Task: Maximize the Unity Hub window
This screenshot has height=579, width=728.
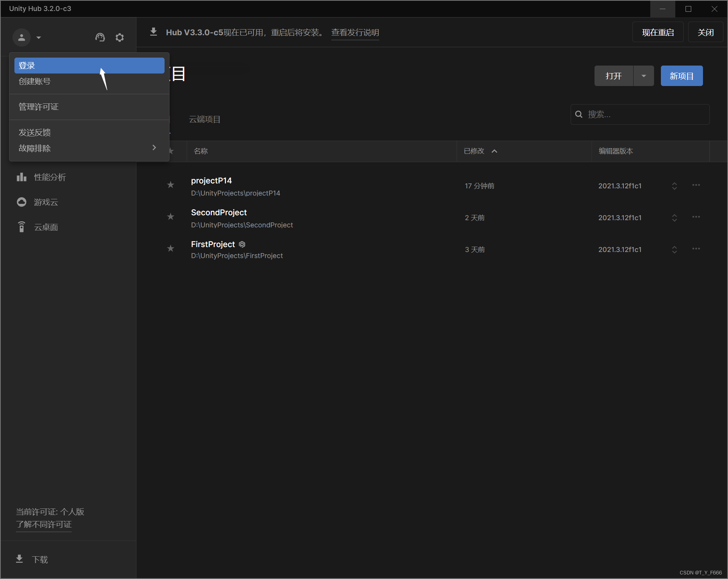Action: point(689,9)
